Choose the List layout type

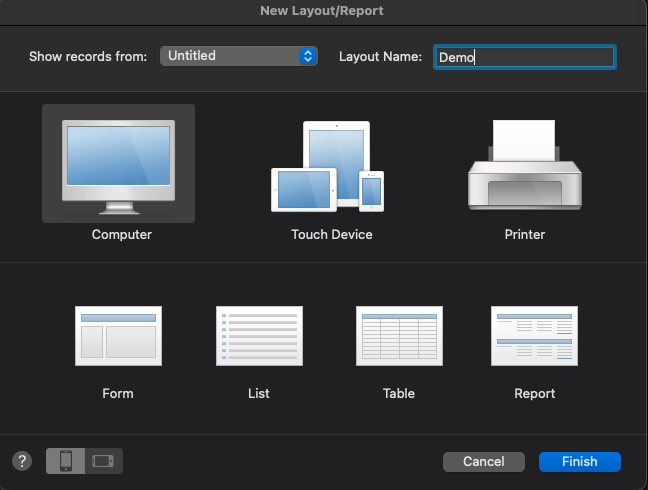pos(259,336)
